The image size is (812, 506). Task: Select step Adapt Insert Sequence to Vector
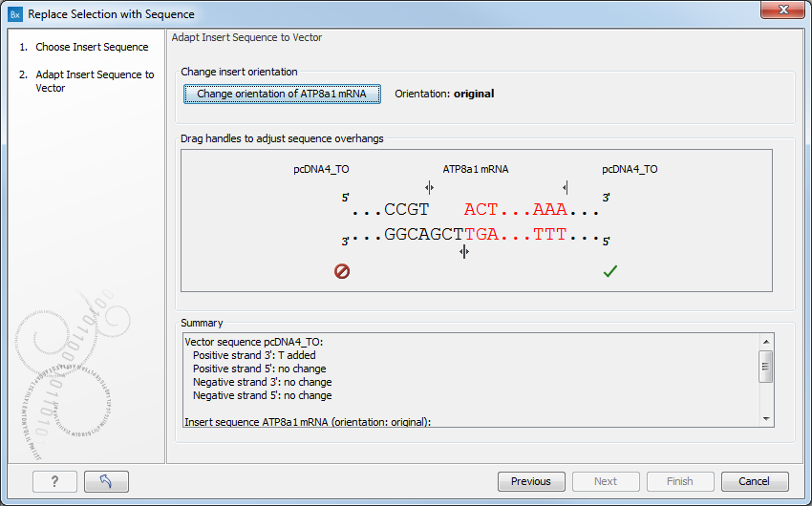tap(94, 81)
